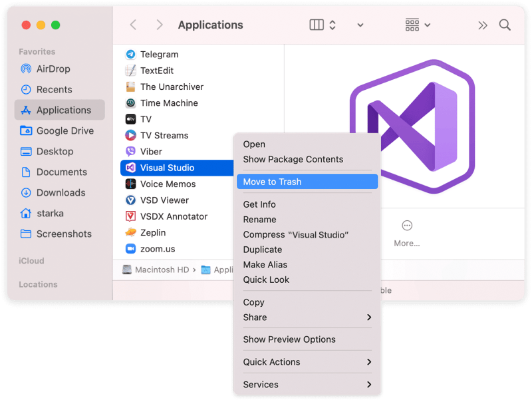Image resolution: width=532 pixels, height=400 pixels.
Task: Select the Telegram app icon
Action: (130, 54)
